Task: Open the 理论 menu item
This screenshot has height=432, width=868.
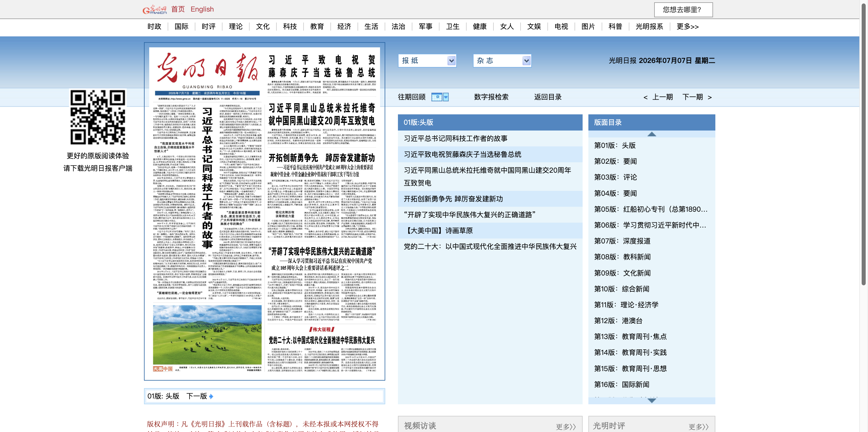Action: coord(236,26)
